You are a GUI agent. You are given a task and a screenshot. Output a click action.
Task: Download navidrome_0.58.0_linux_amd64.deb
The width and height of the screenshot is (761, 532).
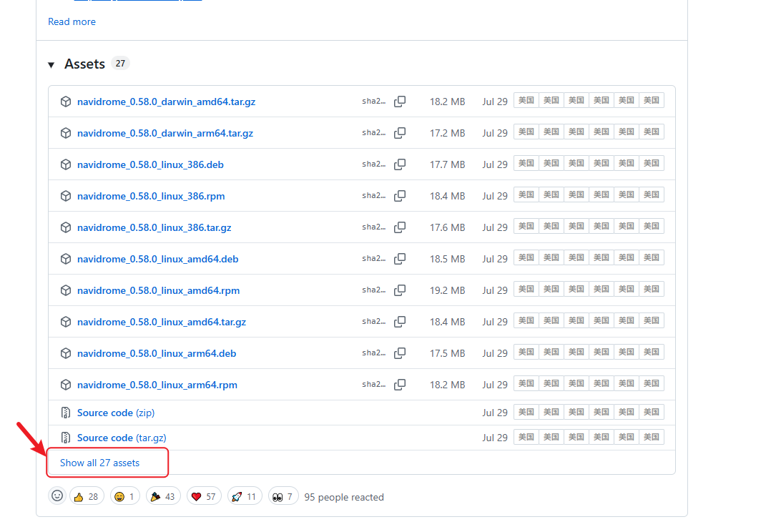[x=158, y=259]
